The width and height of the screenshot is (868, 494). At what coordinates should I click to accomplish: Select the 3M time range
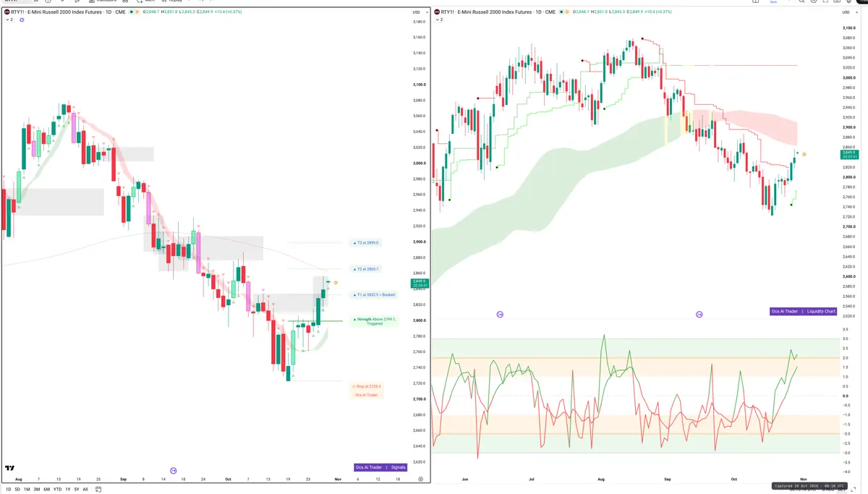point(36,490)
